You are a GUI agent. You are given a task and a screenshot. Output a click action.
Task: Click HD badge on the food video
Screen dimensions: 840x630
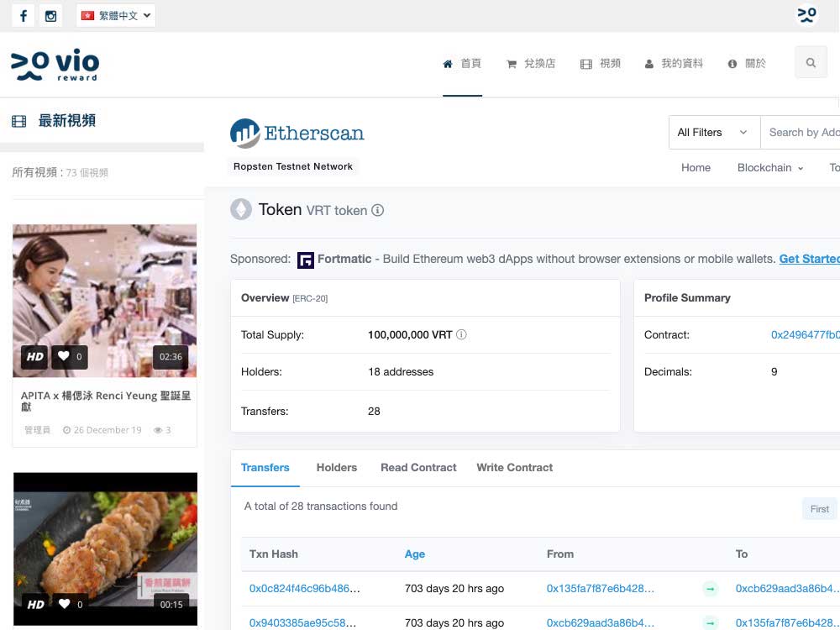(35, 604)
